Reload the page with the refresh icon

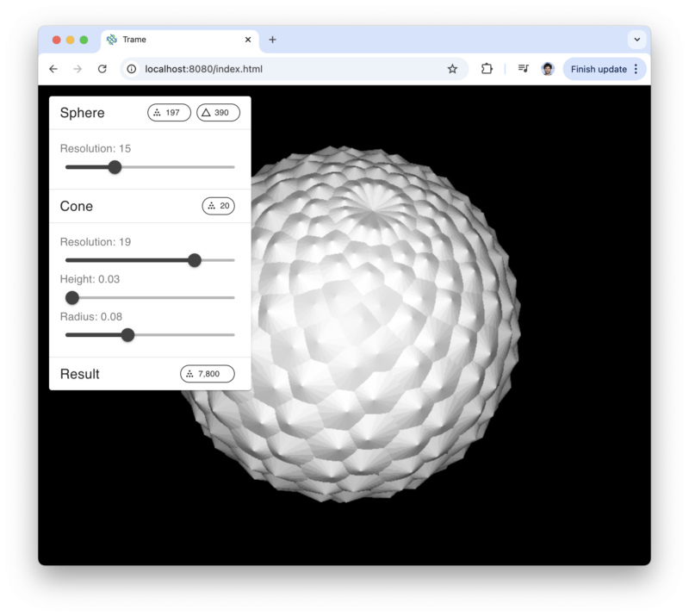(102, 69)
